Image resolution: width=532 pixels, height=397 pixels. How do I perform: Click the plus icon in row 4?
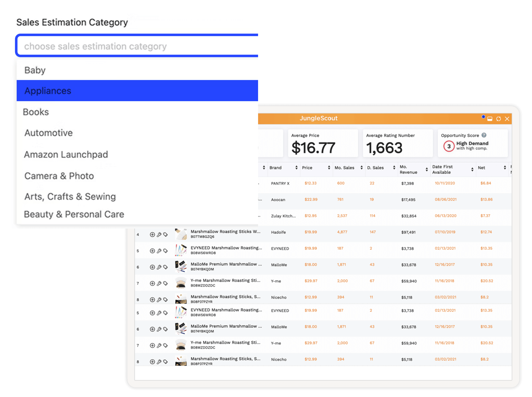click(152, 235)
